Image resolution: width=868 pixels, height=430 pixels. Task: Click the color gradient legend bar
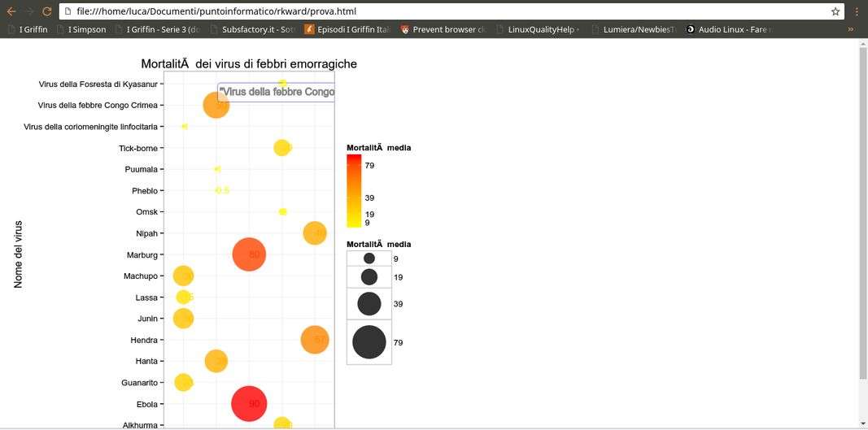coord(354,191)
